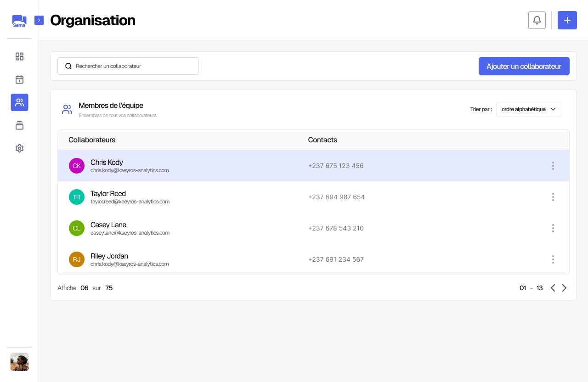Select the team members sidebar icon

(x=19, y=102)
